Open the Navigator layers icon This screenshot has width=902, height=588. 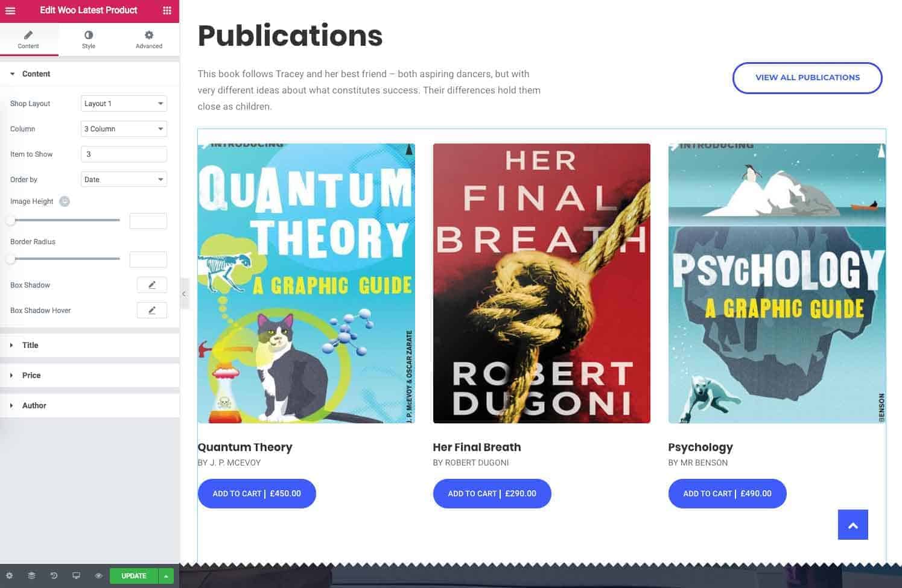31,575
